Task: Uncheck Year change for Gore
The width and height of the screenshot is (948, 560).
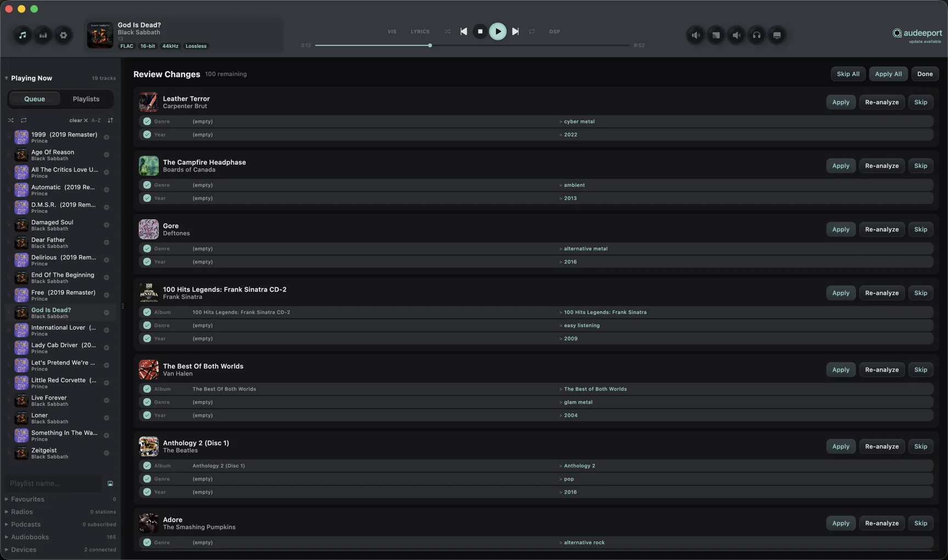Action: [x=147, y=262]
